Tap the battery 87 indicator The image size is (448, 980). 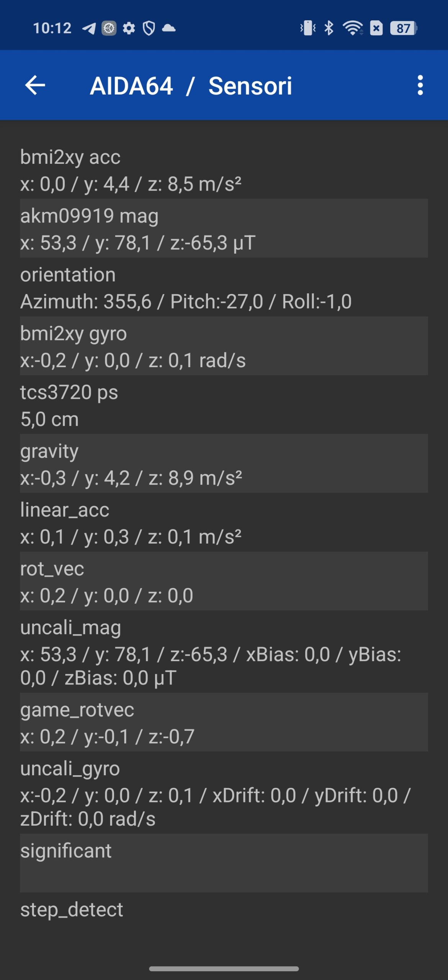click(x=404, y=28)
